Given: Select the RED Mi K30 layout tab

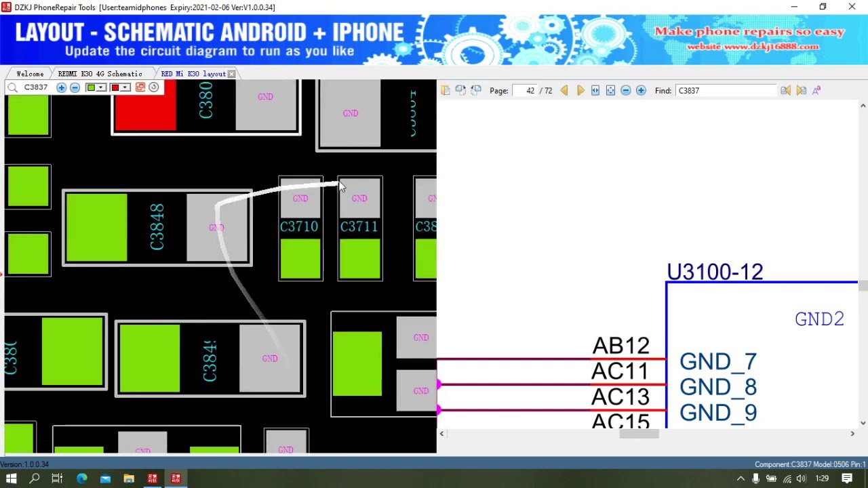Looking at the screenshot, I should [x=193, y=73].
